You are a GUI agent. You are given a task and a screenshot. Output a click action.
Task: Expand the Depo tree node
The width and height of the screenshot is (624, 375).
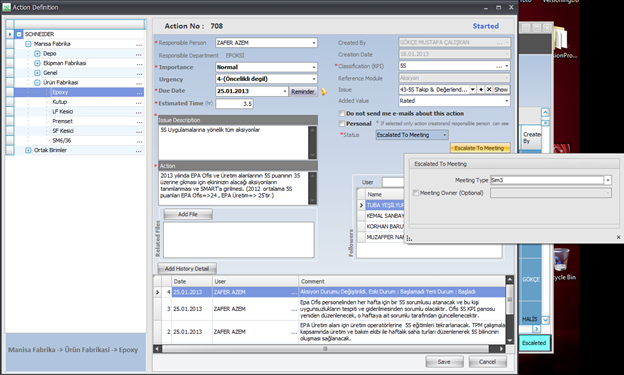[x=37, y=54]
